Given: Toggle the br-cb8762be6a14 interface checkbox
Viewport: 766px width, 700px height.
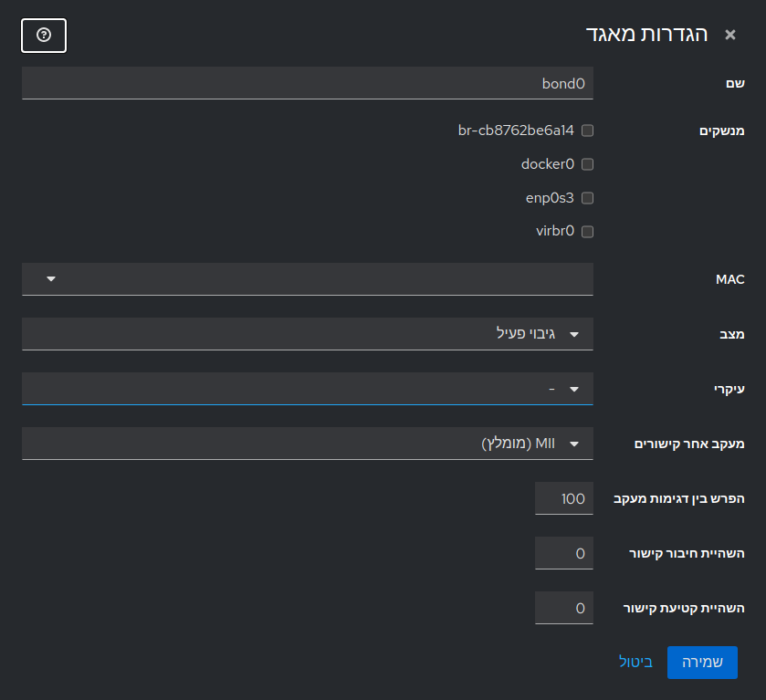Looking at the screenshot, I should pyautogui.click(x=587, y=131).
